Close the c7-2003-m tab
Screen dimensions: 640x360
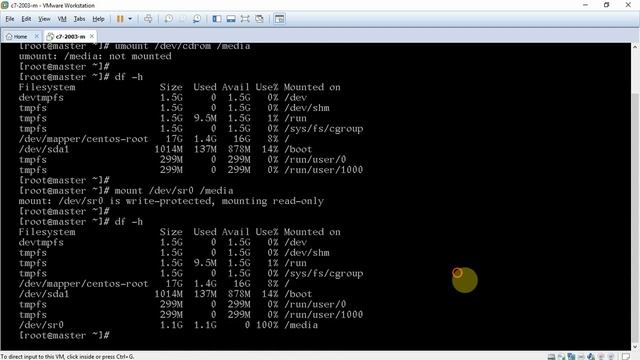(x=92, y=36)
